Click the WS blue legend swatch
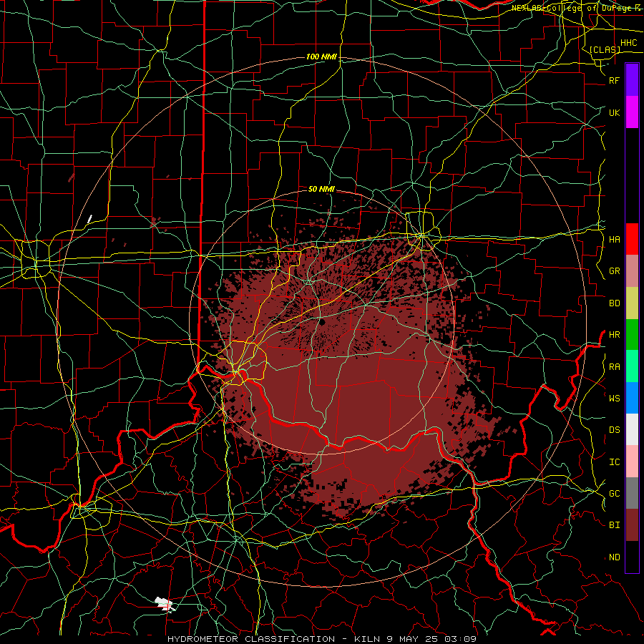Image resolution: width=644 pixels, height=644 pixels. 632,398
